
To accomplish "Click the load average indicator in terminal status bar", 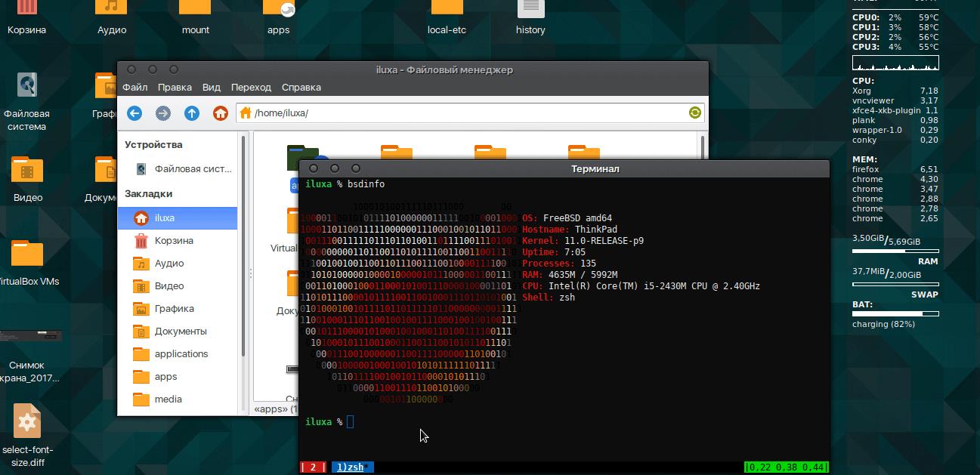I will [x=787, y=467].
